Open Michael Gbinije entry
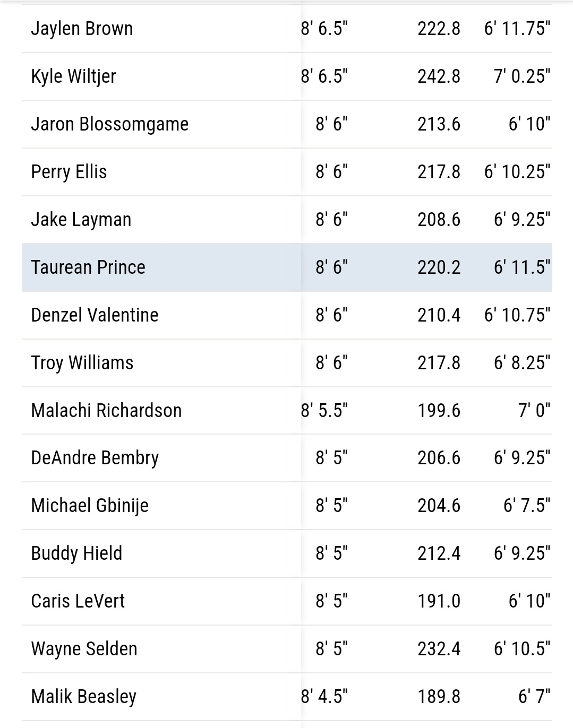This screenshot has height=728, width=573. [90, 506]
